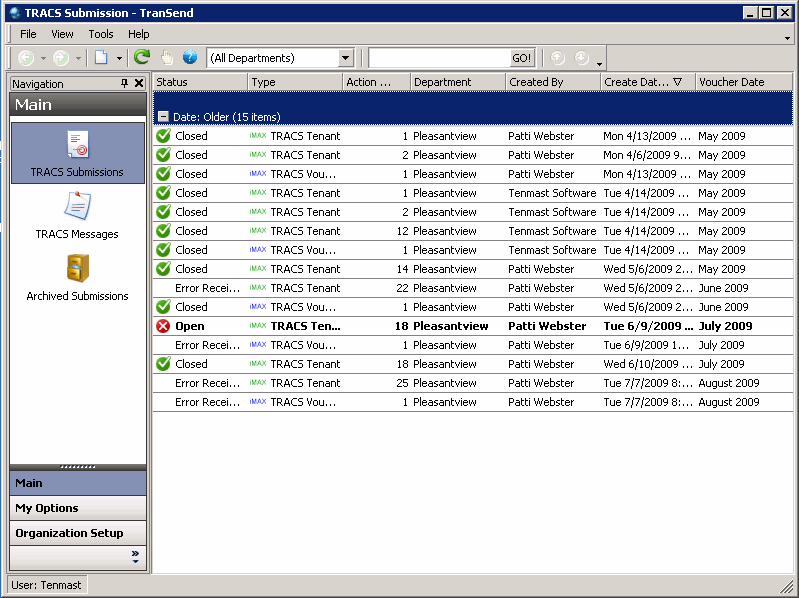The height and width of the screenshot is (598, 799).
Task: Sort by the Create Date column header
Action: click(642, 82)
